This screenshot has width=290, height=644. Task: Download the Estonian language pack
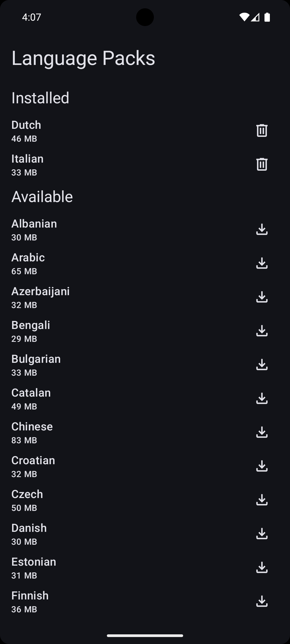[x=262, y=568]
